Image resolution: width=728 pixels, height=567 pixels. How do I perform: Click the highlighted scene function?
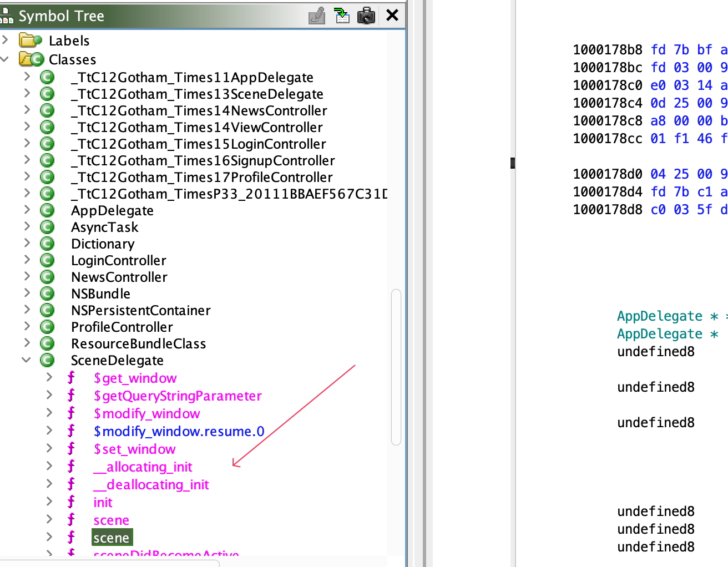click(112, 538)
